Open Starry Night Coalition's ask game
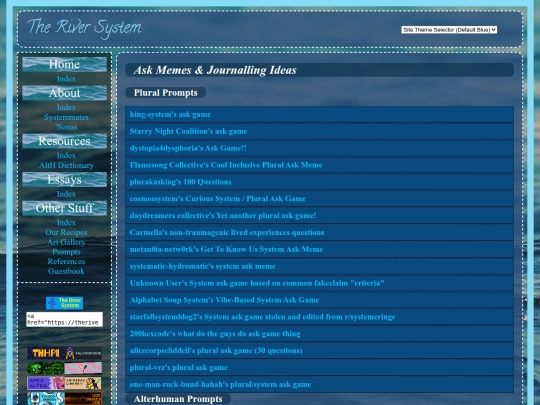This screenshot has width=540, height=405. (319, 132)
